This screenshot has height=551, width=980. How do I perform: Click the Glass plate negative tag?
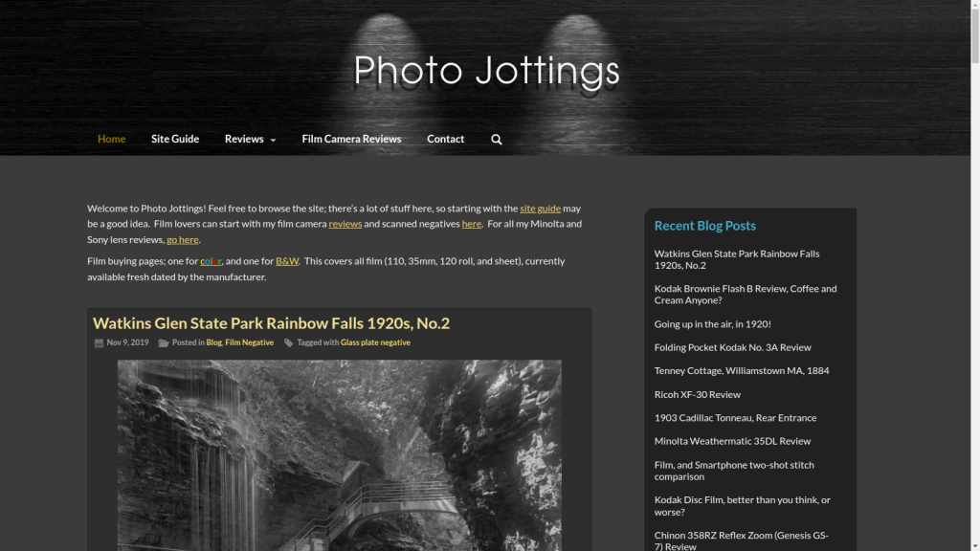point(375,342)
